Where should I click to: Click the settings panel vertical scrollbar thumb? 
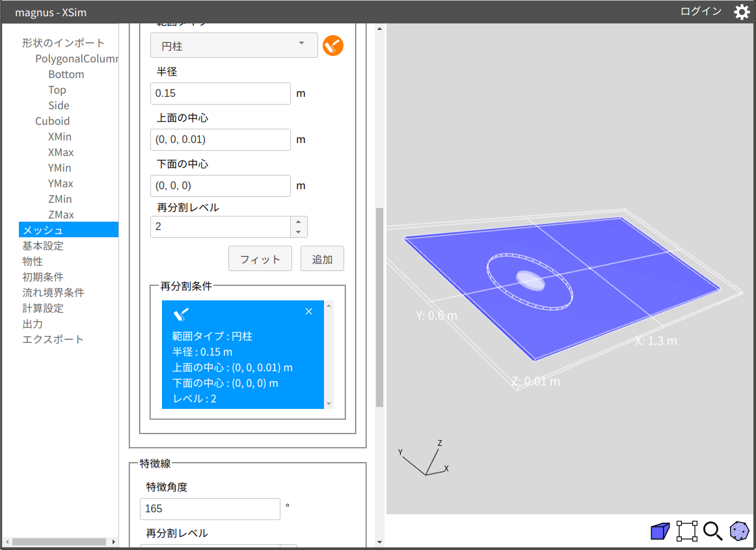click(379, 308)
